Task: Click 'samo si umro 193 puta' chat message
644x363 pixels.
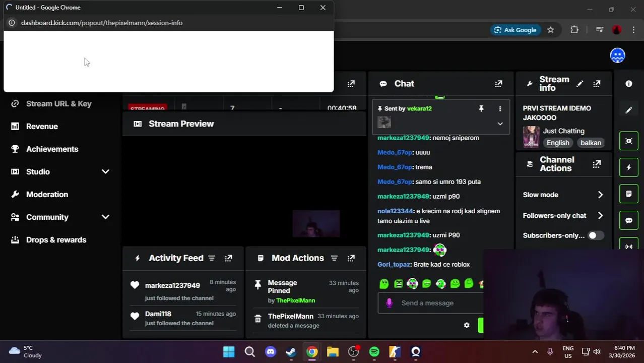Action: click(448, 181)
